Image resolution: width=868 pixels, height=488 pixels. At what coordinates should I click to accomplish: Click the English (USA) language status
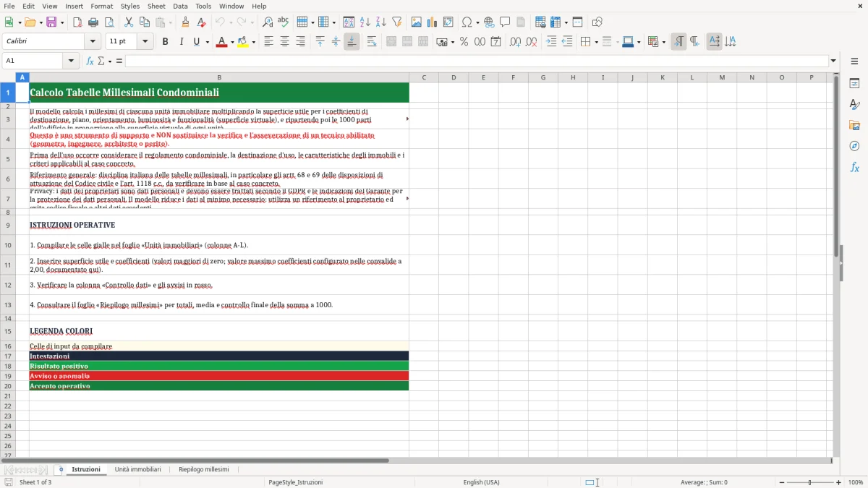click(481, 482)
